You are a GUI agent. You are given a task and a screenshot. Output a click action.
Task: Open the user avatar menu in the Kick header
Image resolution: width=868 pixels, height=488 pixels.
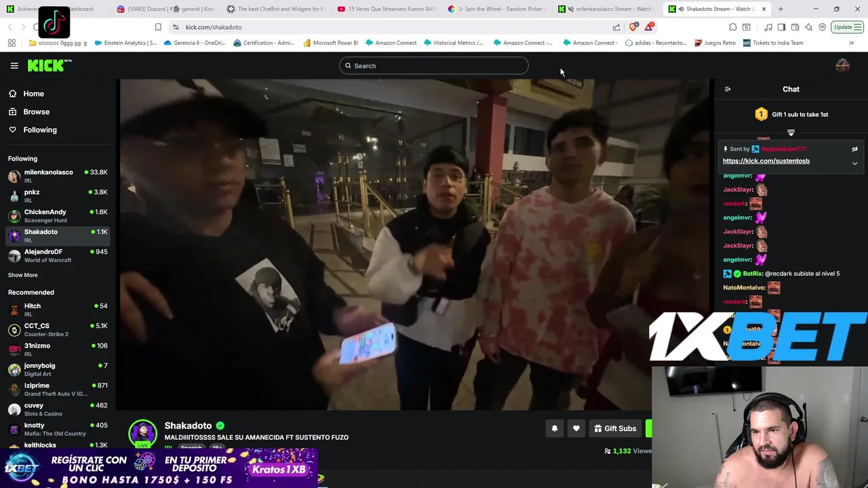(842, 66)
